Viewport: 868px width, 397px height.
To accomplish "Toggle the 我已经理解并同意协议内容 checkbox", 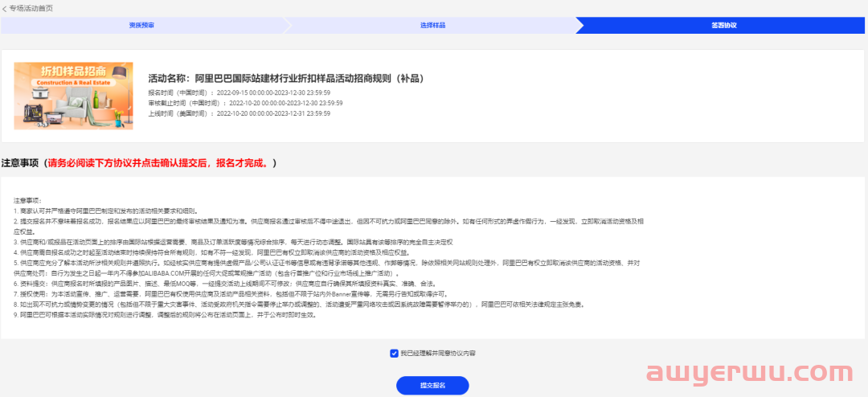I will point(394,354).
